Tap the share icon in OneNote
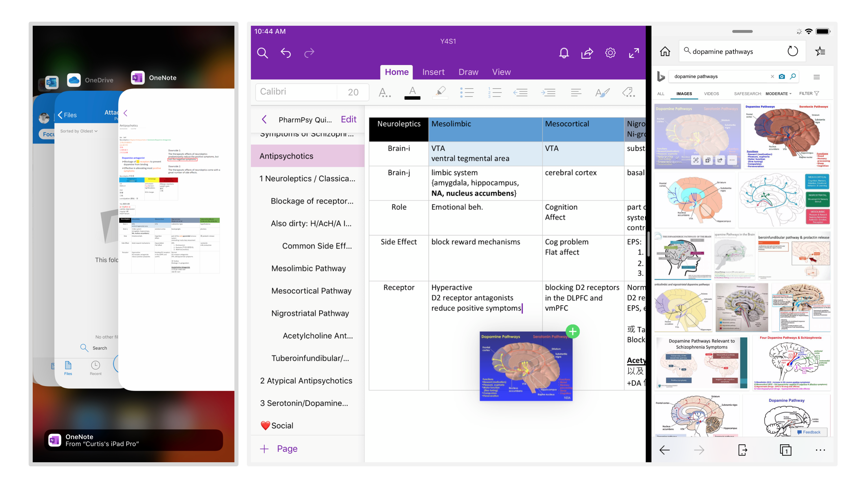 click(x=587, y=53)
